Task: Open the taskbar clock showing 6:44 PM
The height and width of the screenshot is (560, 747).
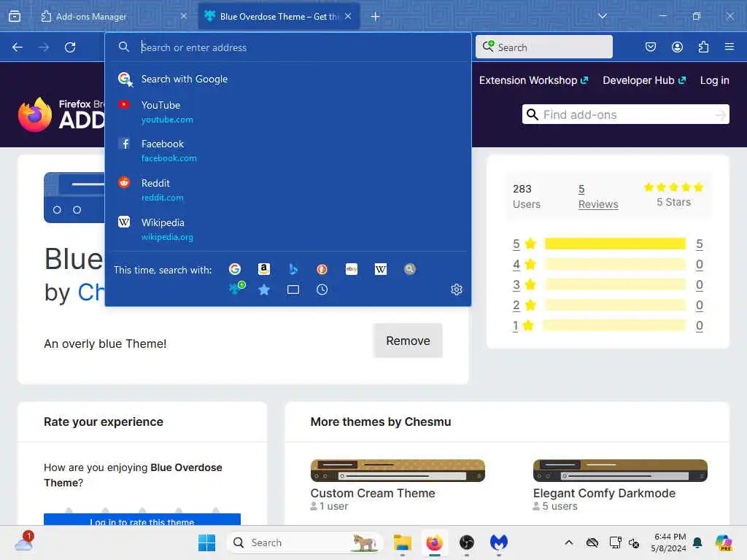Action: [669, 542]
